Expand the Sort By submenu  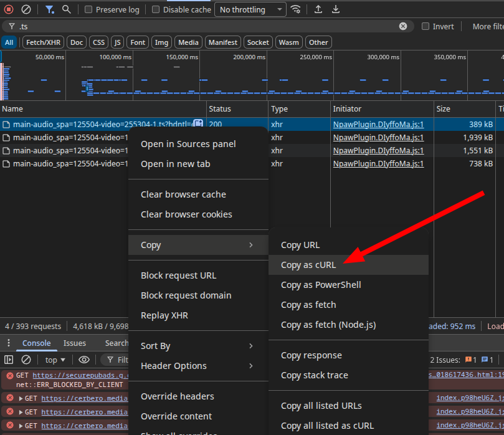pyautogui.click(x=197, y=346)
